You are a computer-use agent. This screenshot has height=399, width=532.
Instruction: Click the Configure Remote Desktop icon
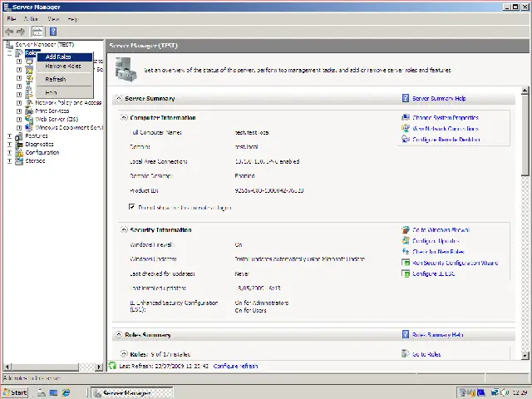[x=406, y=140]
